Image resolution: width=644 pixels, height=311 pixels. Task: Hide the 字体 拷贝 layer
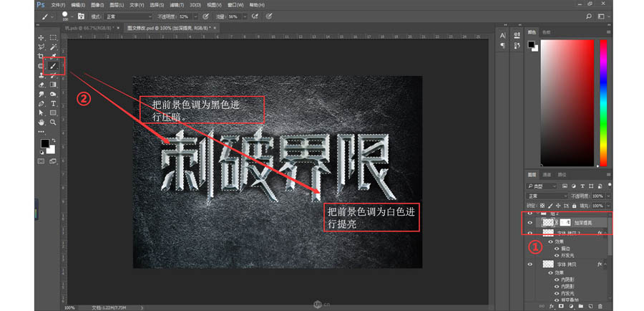tap(530, 264)
